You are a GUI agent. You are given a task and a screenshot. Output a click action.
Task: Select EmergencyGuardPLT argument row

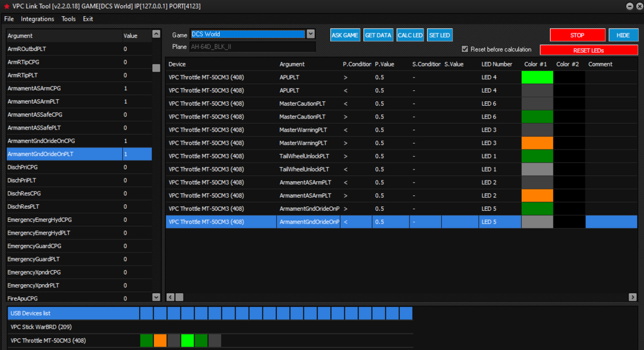pyautogui.click(x=79, y=260)
